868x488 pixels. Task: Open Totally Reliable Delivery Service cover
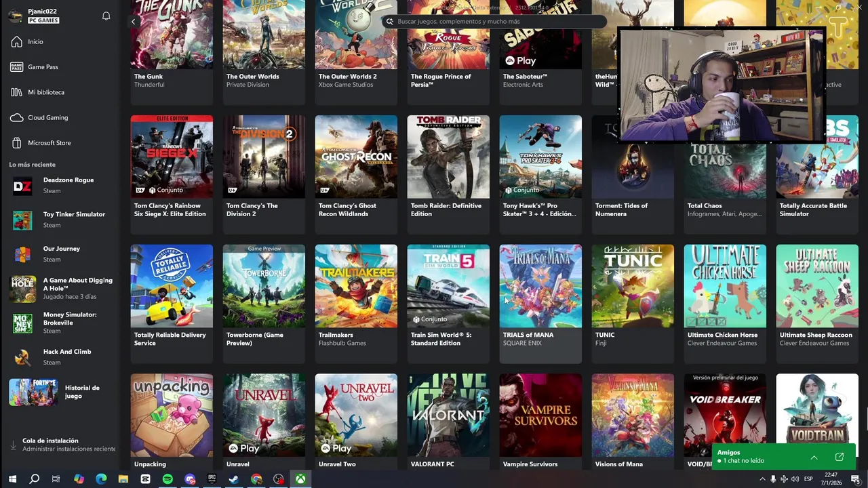click(172, 286)
